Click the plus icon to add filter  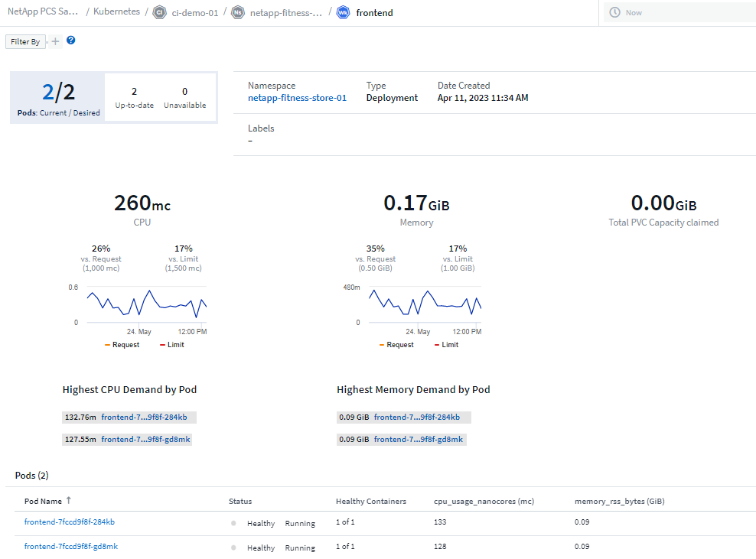coord(55,41)
